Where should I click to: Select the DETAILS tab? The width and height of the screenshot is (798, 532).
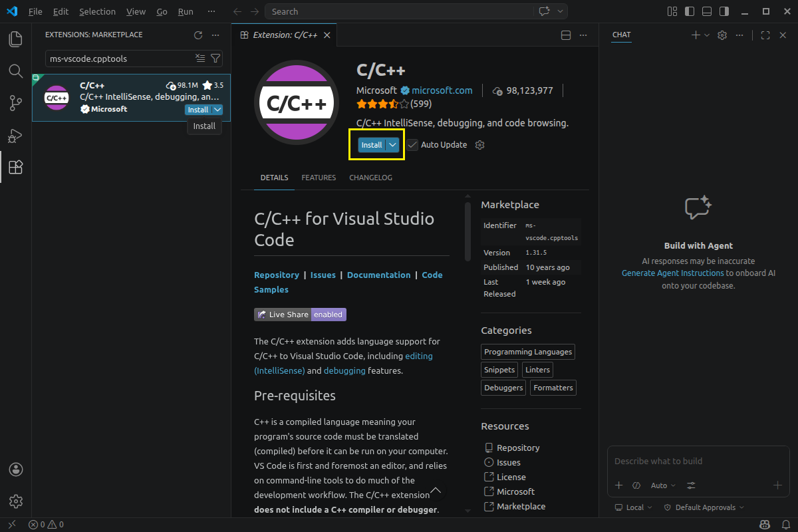(274, 178)
